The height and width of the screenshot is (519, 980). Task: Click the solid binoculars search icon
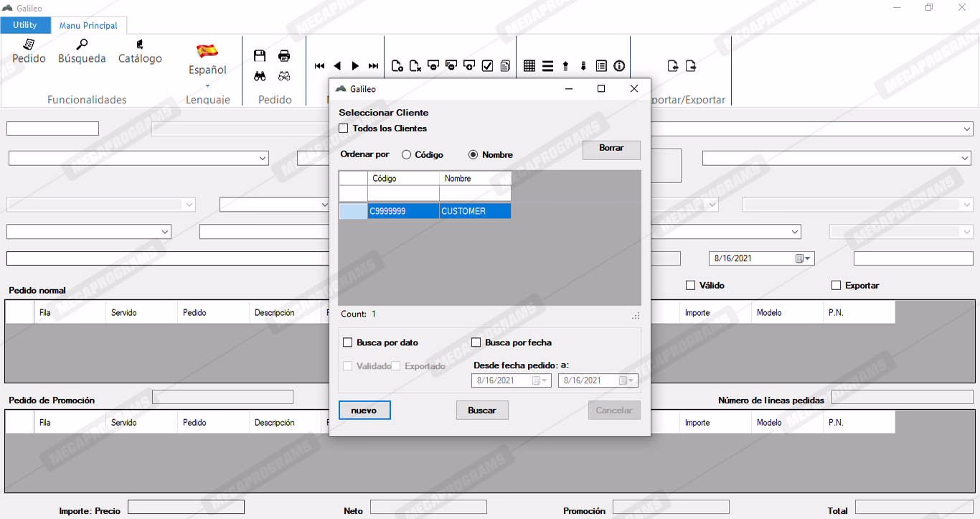click(x=260, y=76)
